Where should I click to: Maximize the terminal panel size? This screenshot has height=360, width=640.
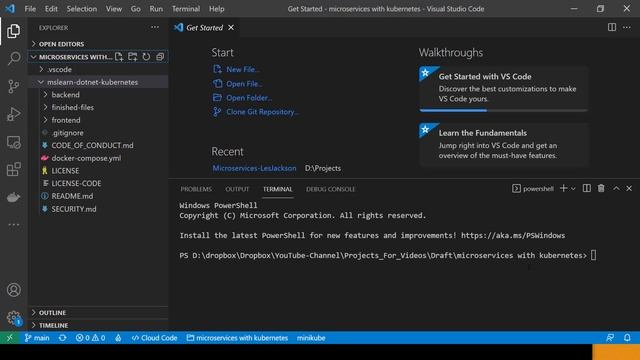[616, 188]
